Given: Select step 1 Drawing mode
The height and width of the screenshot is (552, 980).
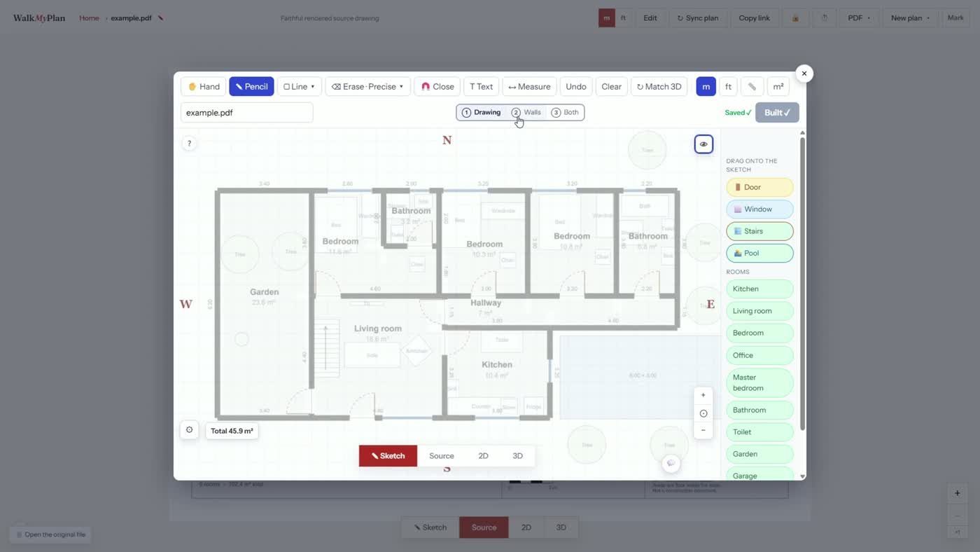Looking at the screenshot, I should (x=482, y=113).
